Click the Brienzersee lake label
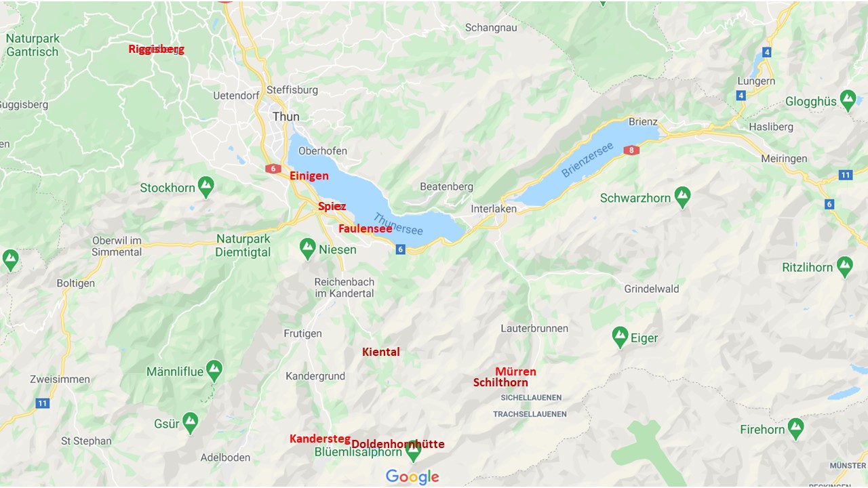This screenshot has width=868, height=488. click(587, 160)
